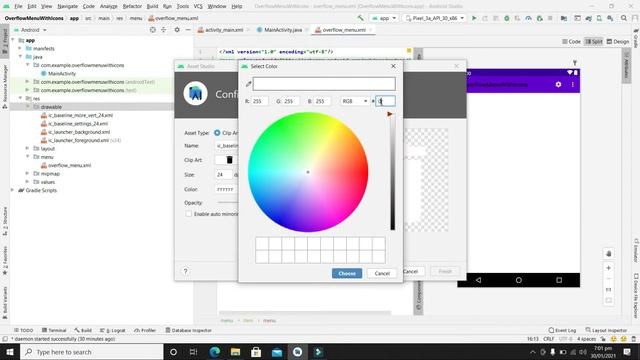
Task: Switch to Code view mode
Action: tap(571, 42)
